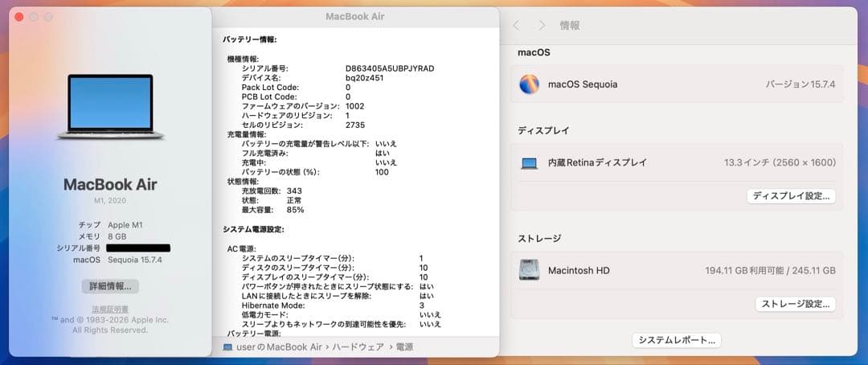
Task: Open ストレージ設定... button
Action: [796, 304]
